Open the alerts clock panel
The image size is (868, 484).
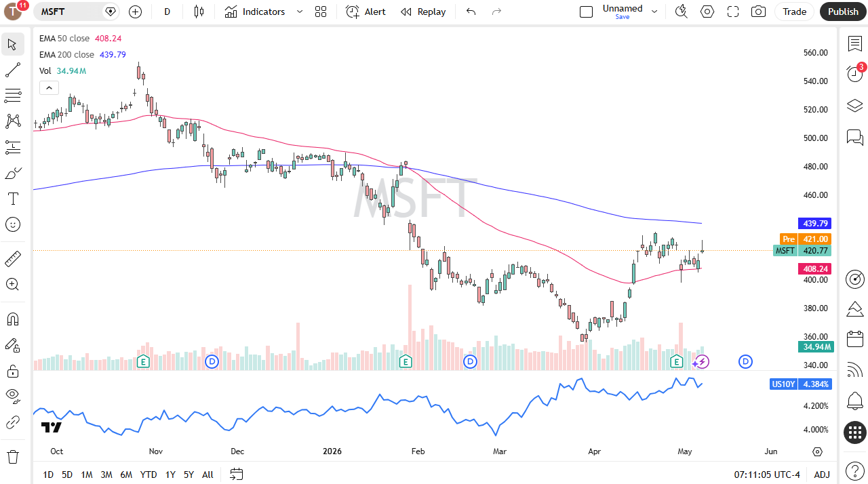[x=854, y=74]
